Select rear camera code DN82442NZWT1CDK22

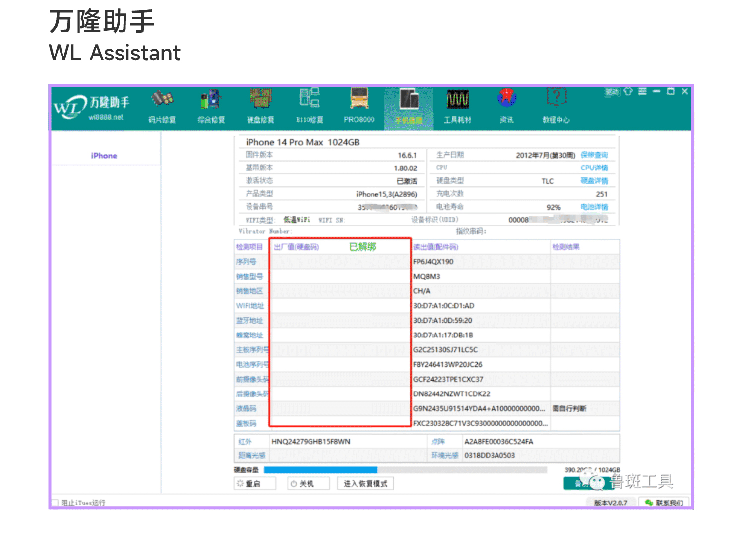pyautogui.click(x=451, y=394)
